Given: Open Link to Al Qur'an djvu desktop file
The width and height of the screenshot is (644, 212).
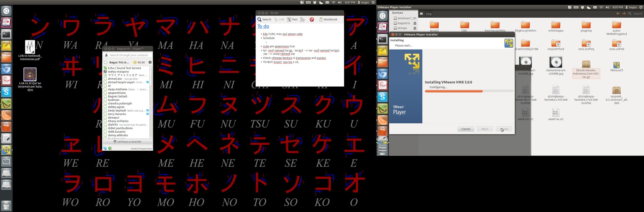Looking at the screenshot, I should coord(30,79).
